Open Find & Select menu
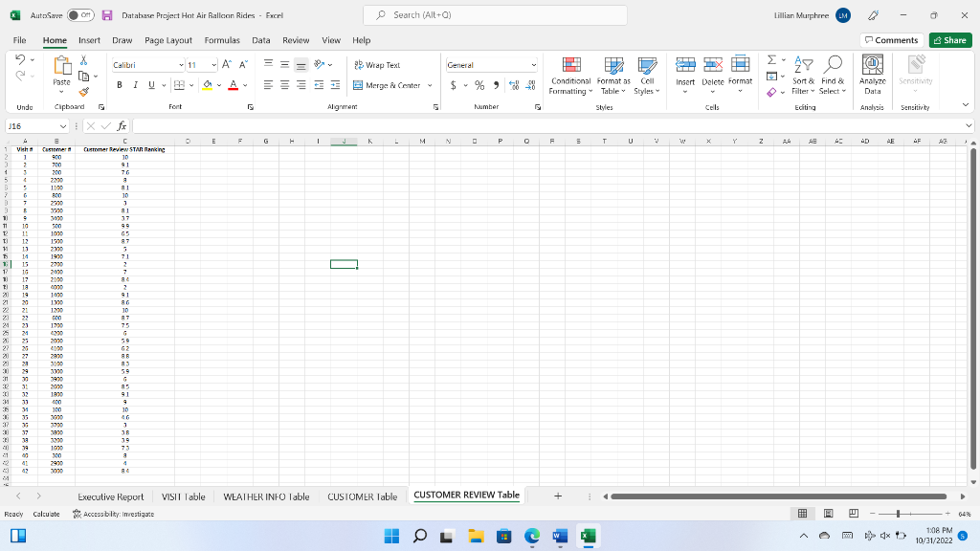The height and width of the screenshot is (551, 980). point(833,76)
